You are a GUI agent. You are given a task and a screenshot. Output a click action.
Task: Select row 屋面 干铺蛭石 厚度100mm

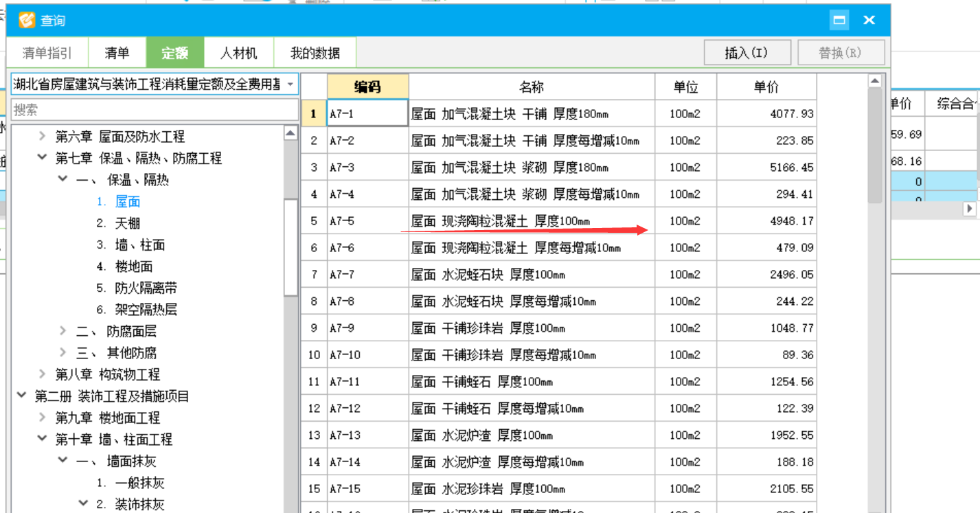532,382
